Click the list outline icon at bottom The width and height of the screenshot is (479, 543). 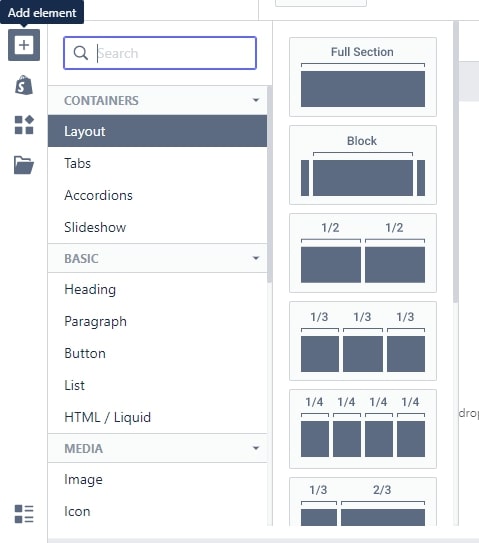click(x=24, y=514)
